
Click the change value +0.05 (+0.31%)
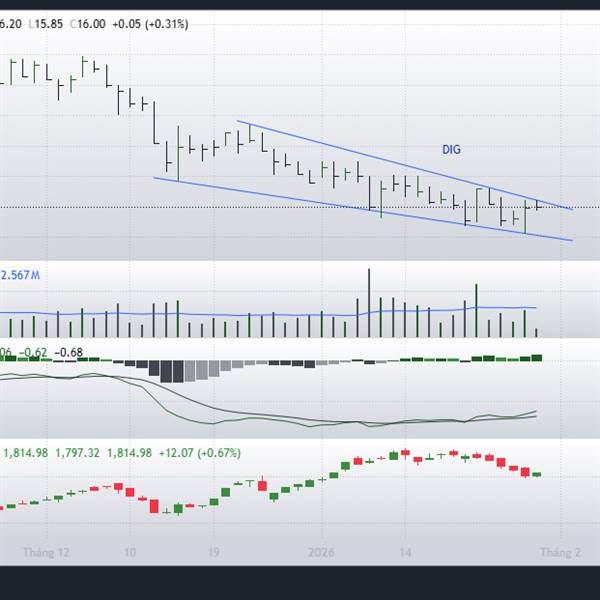point(150,24)
